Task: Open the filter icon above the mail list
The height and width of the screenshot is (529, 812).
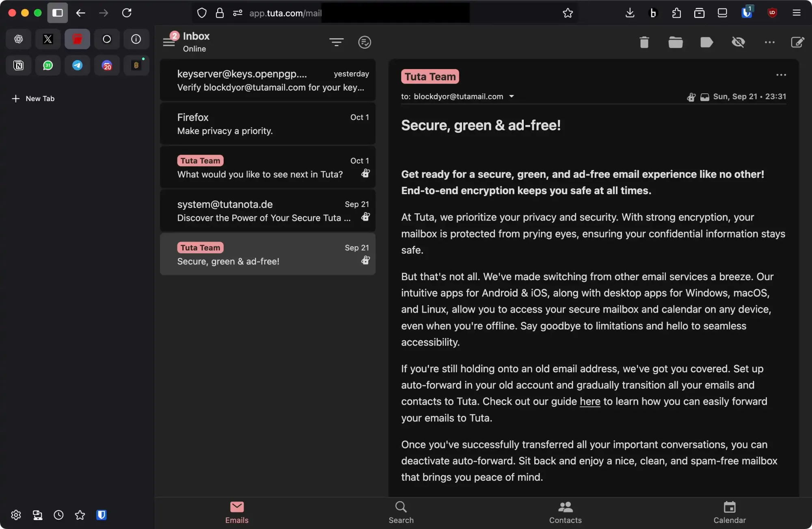Action: pyautogui.click(x=336, y=42)
